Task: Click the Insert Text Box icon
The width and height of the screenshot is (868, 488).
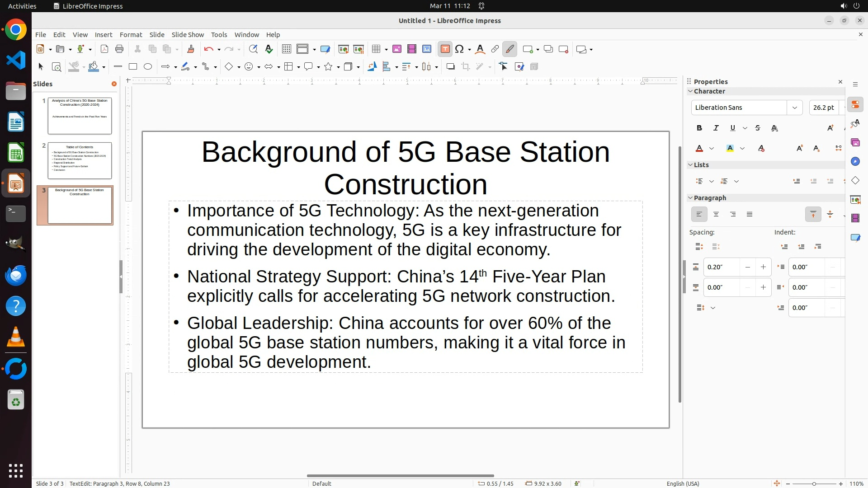Action: click(445, 49)
